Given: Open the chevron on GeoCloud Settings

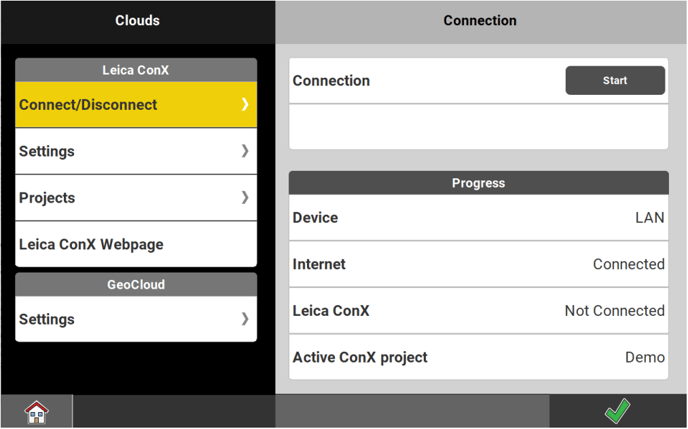Looking at the screenshot, I should pyautogui.click(x=245, y=319).
